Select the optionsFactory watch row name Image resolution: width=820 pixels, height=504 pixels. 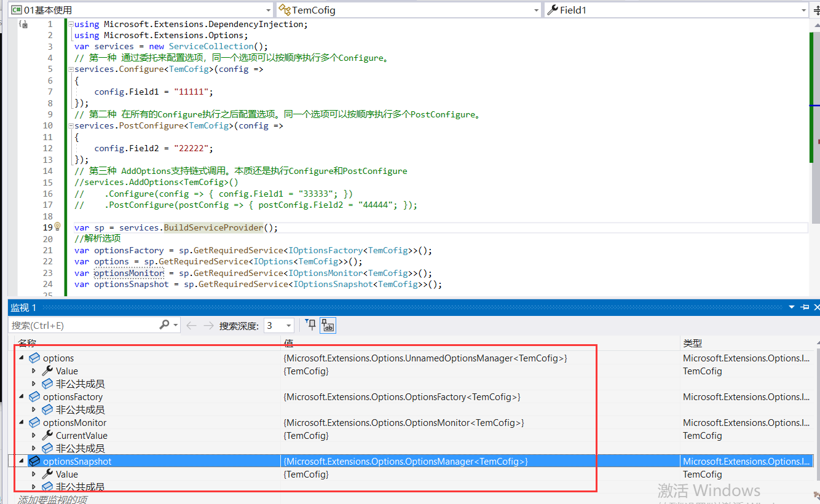73,397
